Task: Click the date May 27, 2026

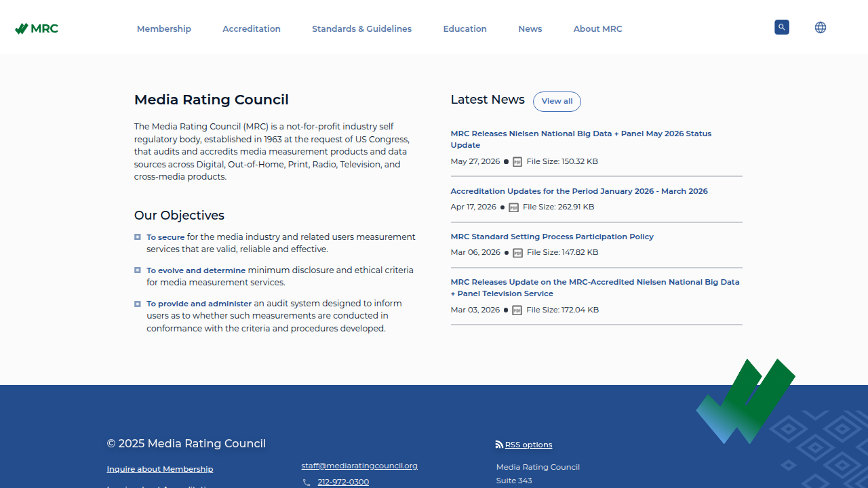Action: (x=475, y=161)
